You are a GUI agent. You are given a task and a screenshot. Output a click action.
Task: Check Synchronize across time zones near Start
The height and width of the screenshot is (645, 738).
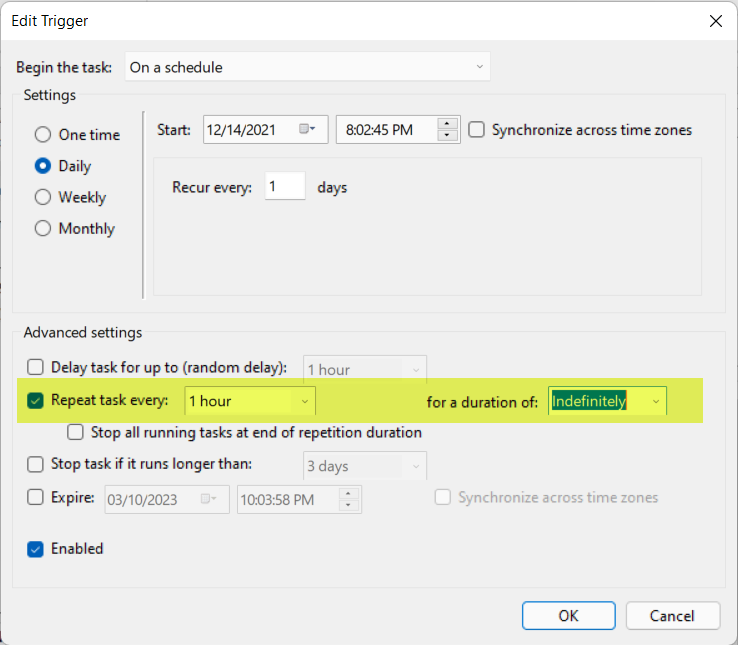pos(477,130)
